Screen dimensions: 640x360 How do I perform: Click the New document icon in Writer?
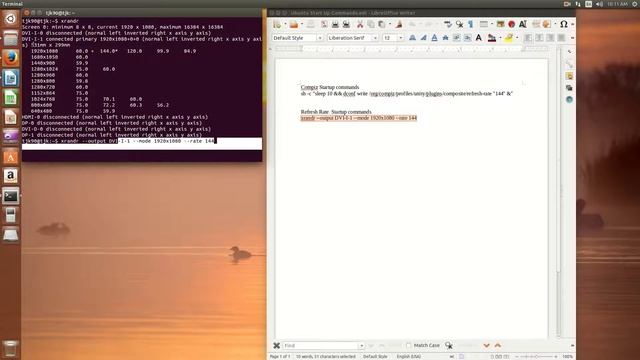pyautogui.click(x=278, y=24)
